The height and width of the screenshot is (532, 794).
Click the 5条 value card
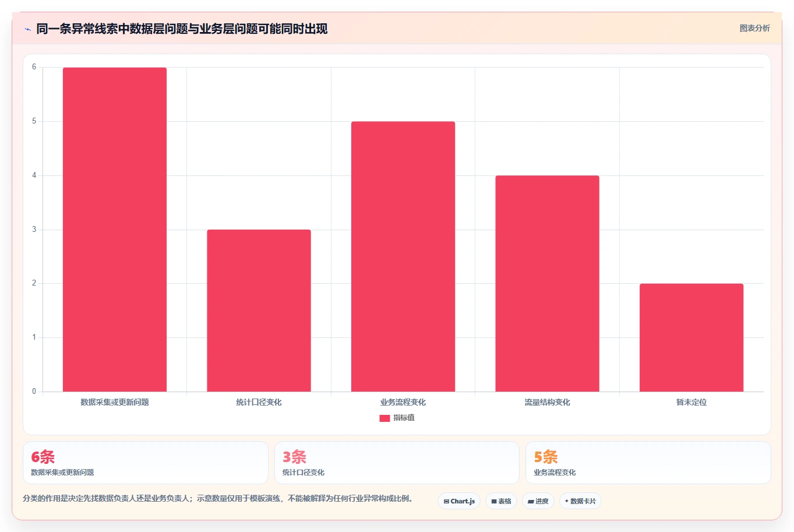point(648,463)
